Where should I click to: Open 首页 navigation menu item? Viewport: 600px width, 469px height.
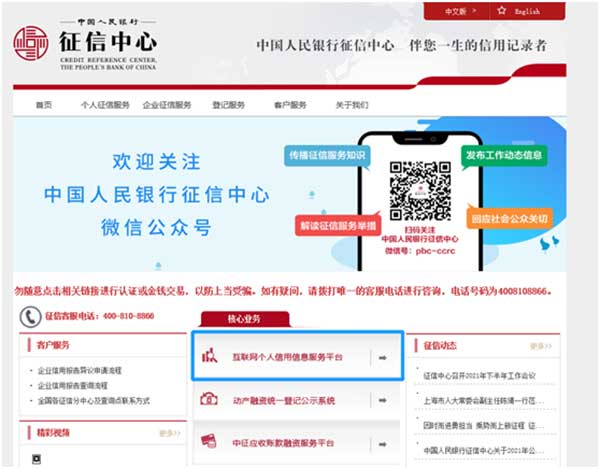(x=44, y=105)
